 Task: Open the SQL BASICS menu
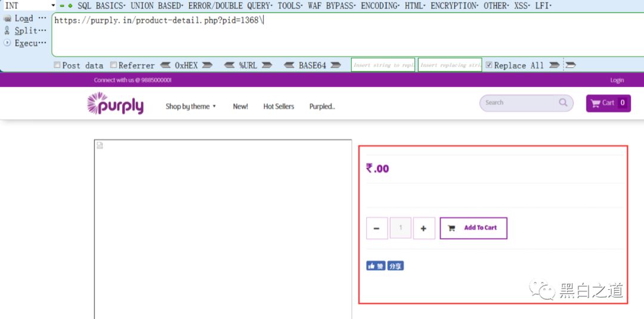101,6
